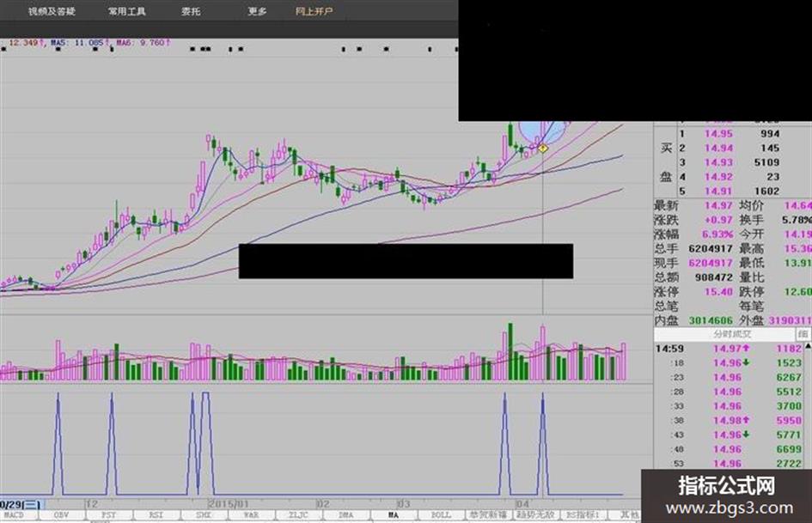Select the :48 trade row with volume 6699

(x=730, y=450)
